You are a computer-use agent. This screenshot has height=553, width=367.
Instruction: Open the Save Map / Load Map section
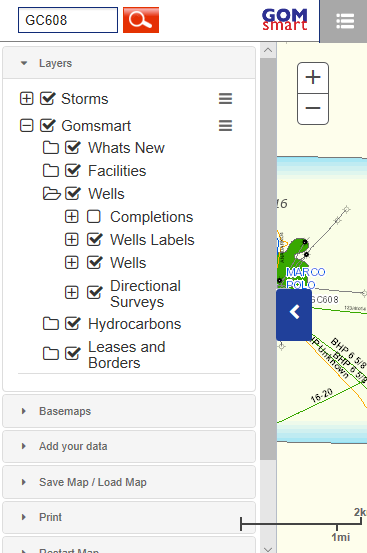tap(129, 482)
